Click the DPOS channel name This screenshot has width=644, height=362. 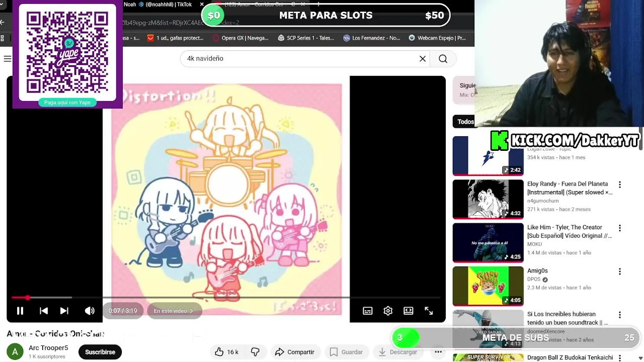pyautogui.click(x=534, y=279)
